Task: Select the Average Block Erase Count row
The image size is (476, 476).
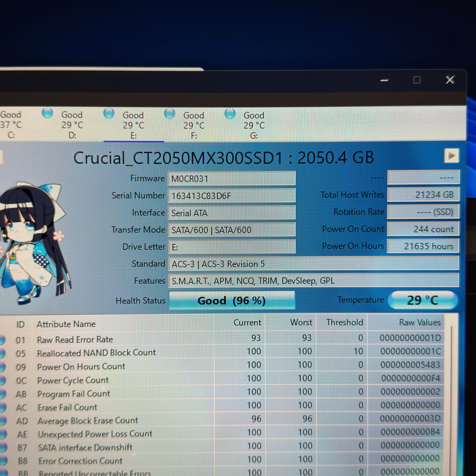Action: [x=222, y=420]
